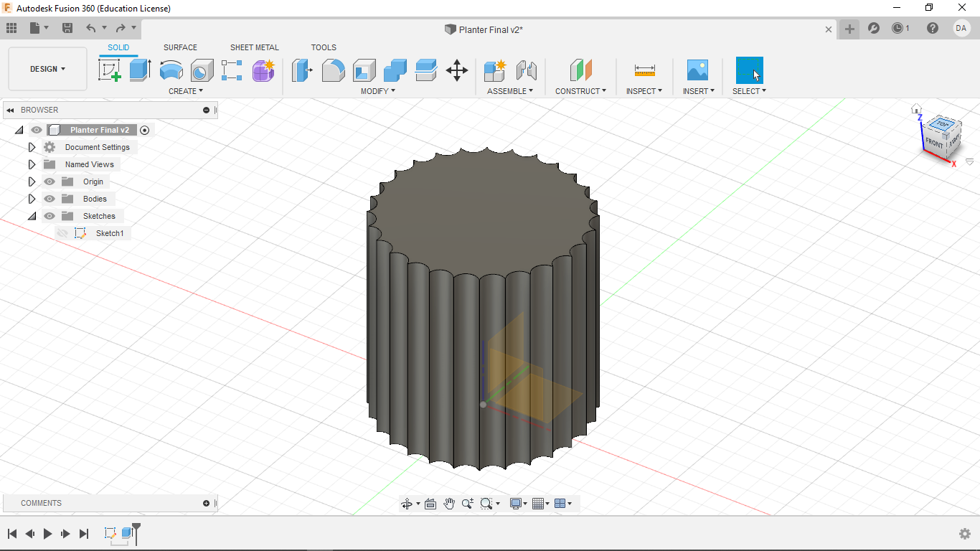Click the New Component icon

pos(495,70)
